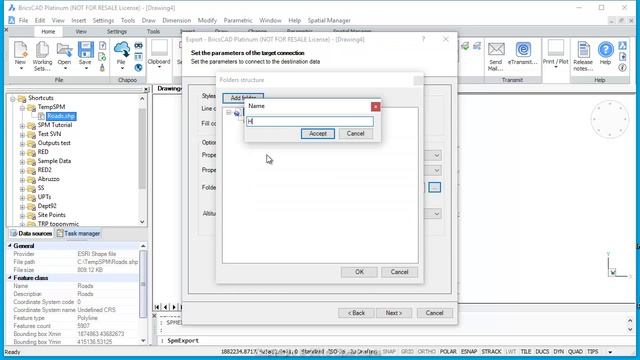The image size is (640, 360).
Task: Click the first-record navigation arrow below the drawing
Action: pos(157,307)
